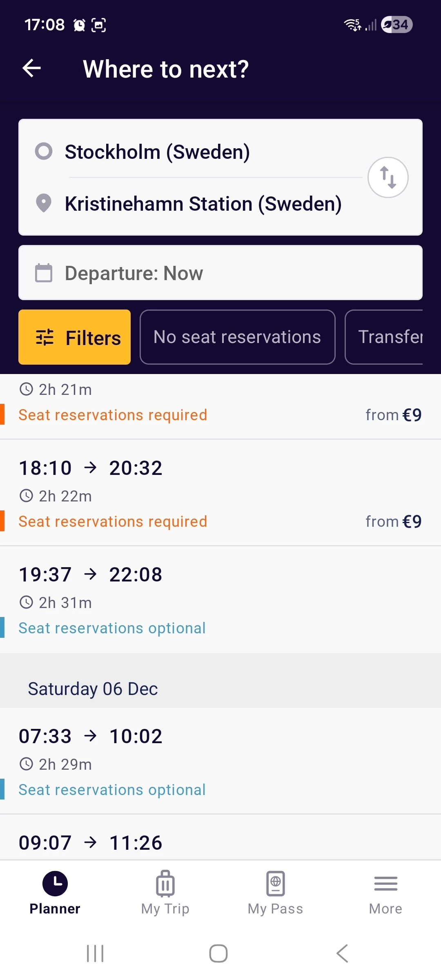
Task: Choose the 07:33 to 10:02 Saturday train
Action: [x=220, y=761]
